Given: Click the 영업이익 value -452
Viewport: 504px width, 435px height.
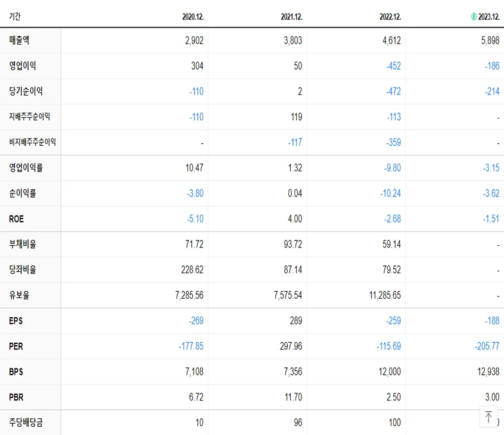Looking at the screenshot, I should click(x=393, y=66).
